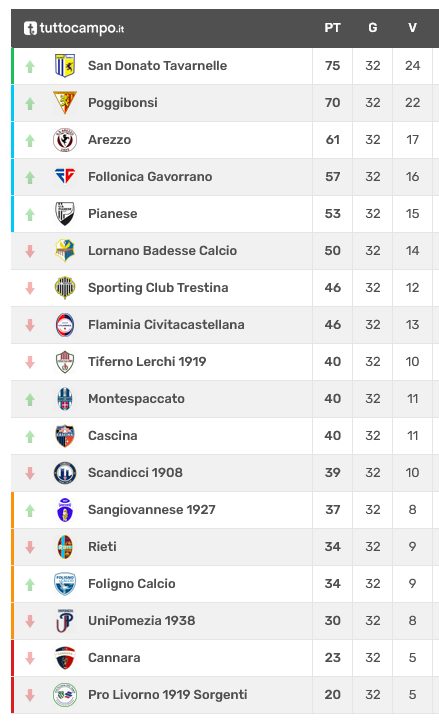Click the tuttocampo.it logo in header
Image resolution: width=439 pixels, height=724 pixels.
click(74, 28)
